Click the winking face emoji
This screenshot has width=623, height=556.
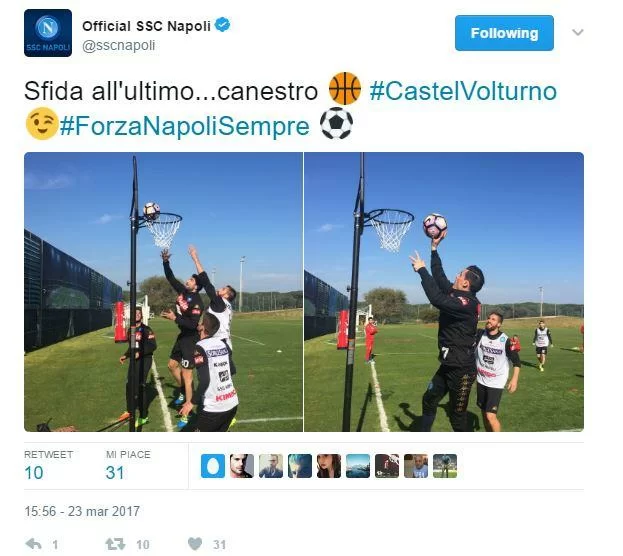pyautogui.click(x=42, y=124)
